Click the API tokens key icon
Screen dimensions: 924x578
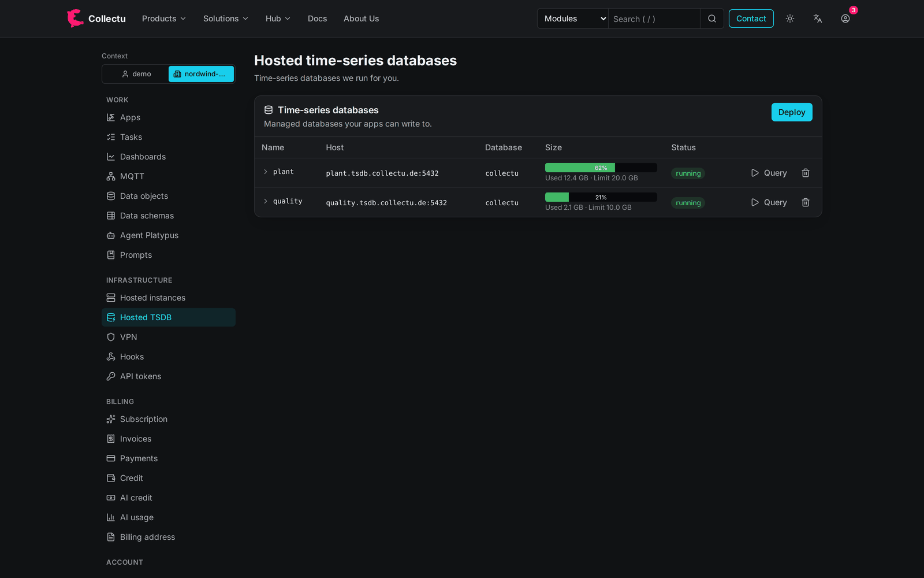click(111, 376)
